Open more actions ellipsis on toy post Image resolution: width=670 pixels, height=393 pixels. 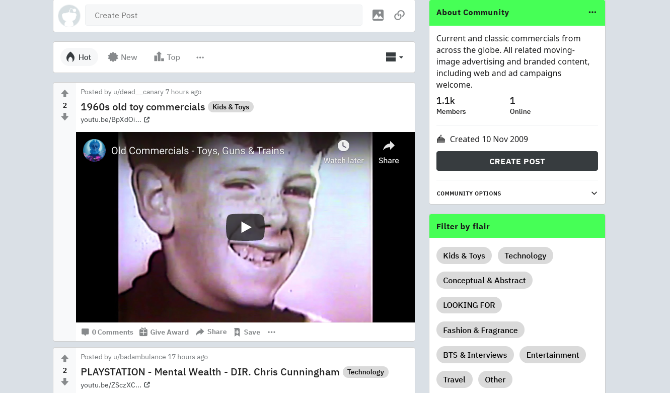[271, 332]
